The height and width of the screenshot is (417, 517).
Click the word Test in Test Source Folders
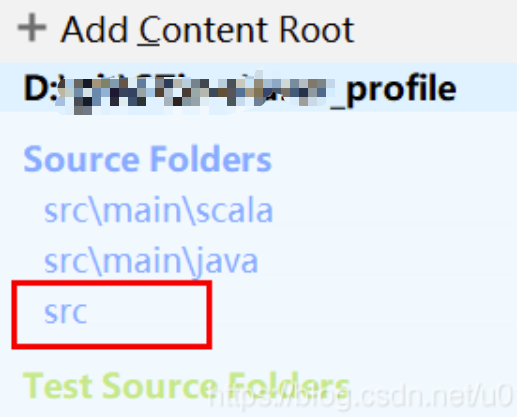58,386
